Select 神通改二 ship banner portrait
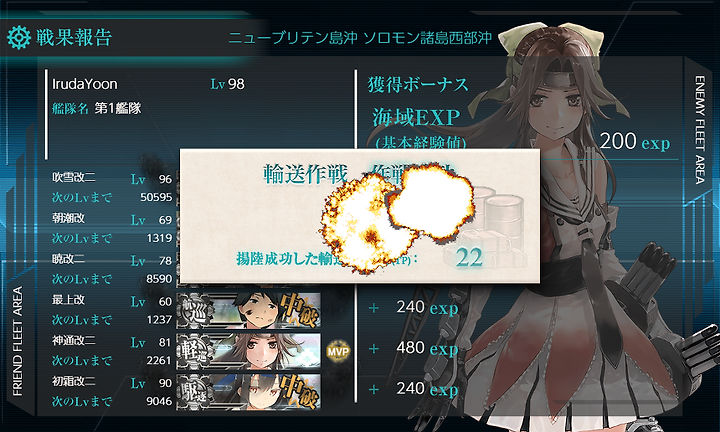 pos(248,352)
